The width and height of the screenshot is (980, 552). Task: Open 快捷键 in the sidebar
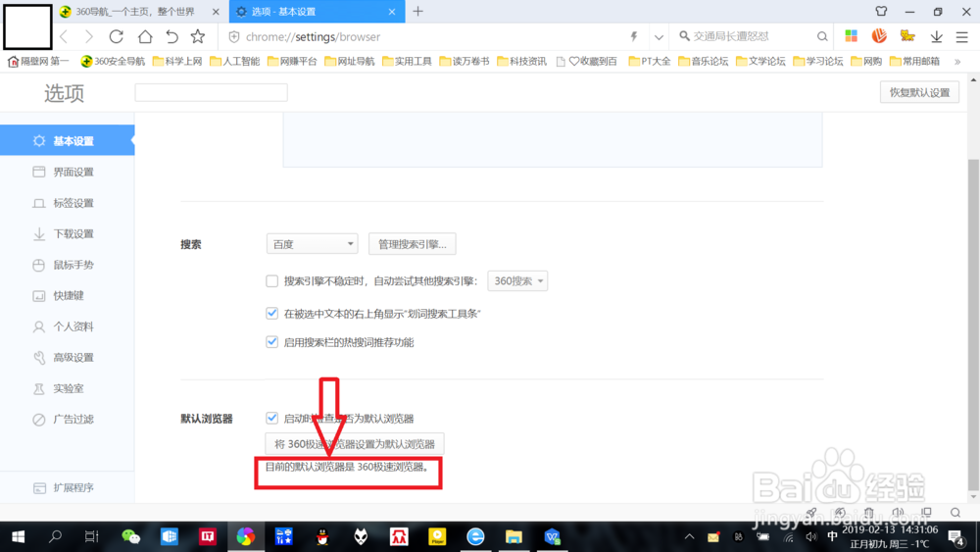tap(67, 296)
